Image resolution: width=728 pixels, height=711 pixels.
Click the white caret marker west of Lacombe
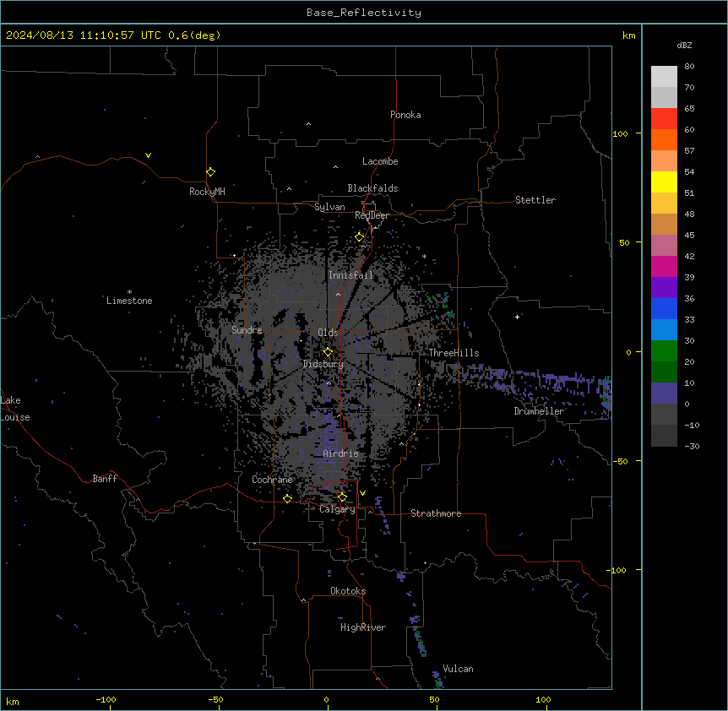click(335, 167)
